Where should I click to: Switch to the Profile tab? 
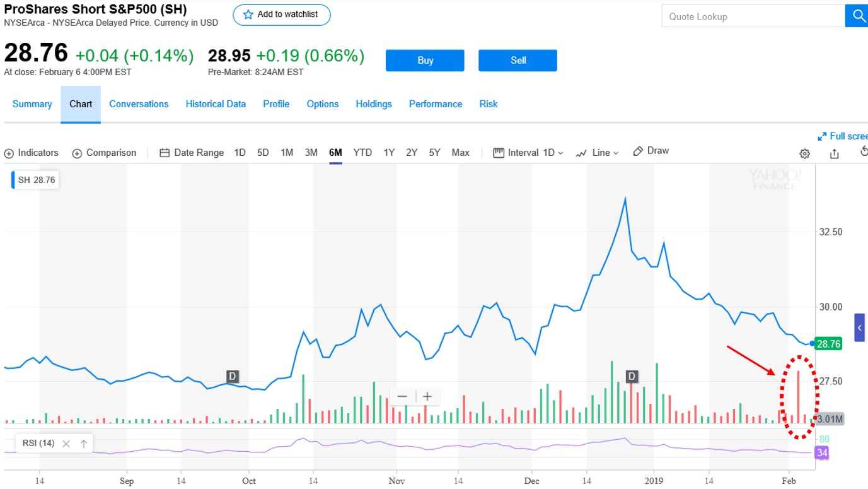[x=276, y=104]
